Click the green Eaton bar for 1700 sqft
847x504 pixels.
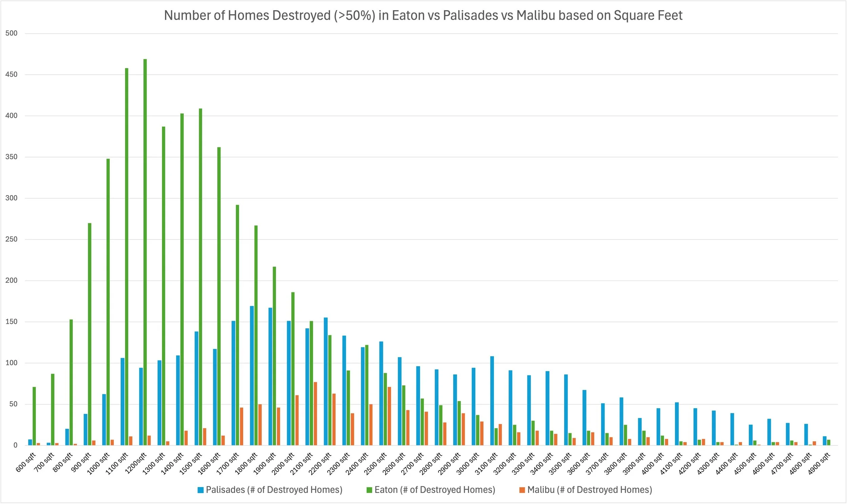coord(237,325)
